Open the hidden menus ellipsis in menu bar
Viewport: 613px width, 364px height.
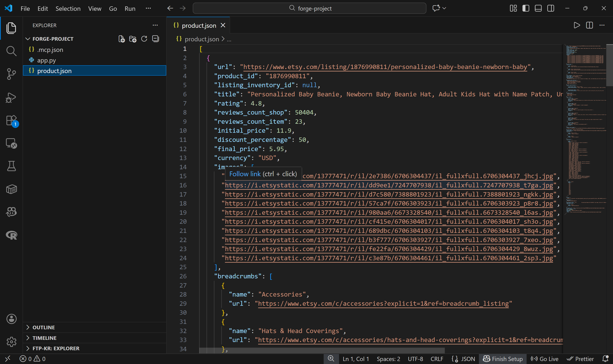tap(148, 8)
